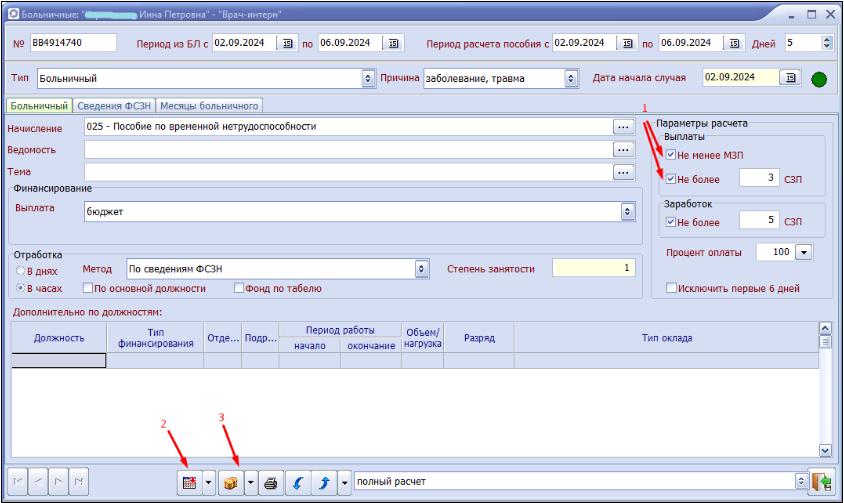This screenshot has width=844, height=503.
Task: Click the Степень занятости input field
Action: click(x=593, y=268)
